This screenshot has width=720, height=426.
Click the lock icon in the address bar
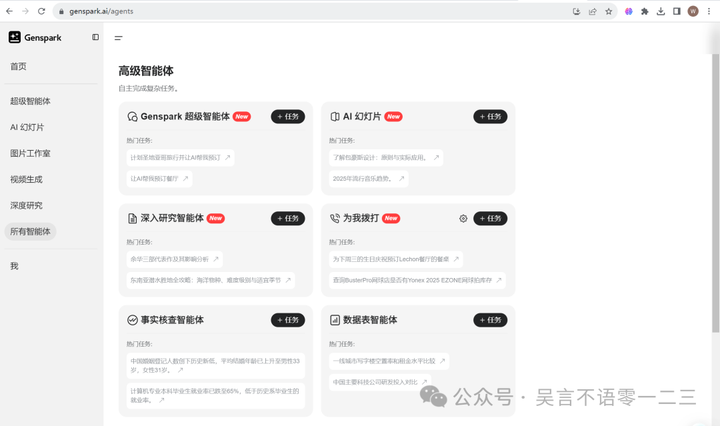tap(62, 11)
